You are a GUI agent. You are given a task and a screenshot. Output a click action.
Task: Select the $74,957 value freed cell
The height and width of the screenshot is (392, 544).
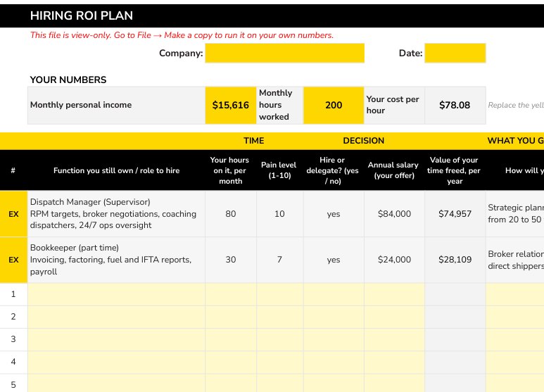(x=455, y=214)
